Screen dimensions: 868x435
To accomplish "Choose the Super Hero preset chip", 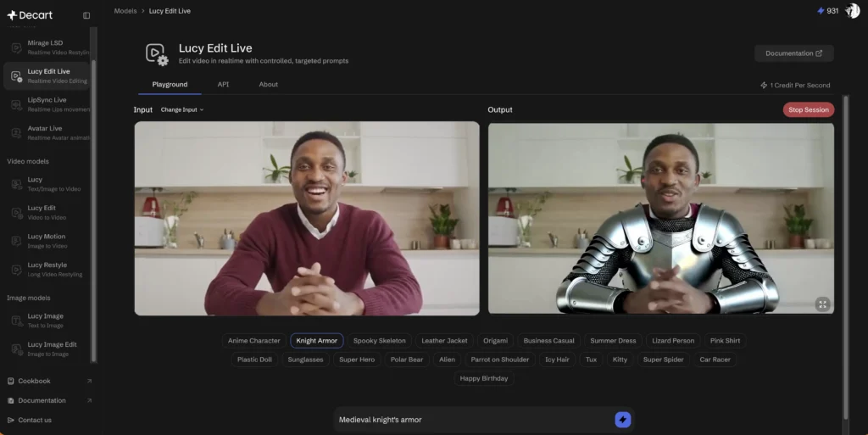I will click(x=357, y=360).
